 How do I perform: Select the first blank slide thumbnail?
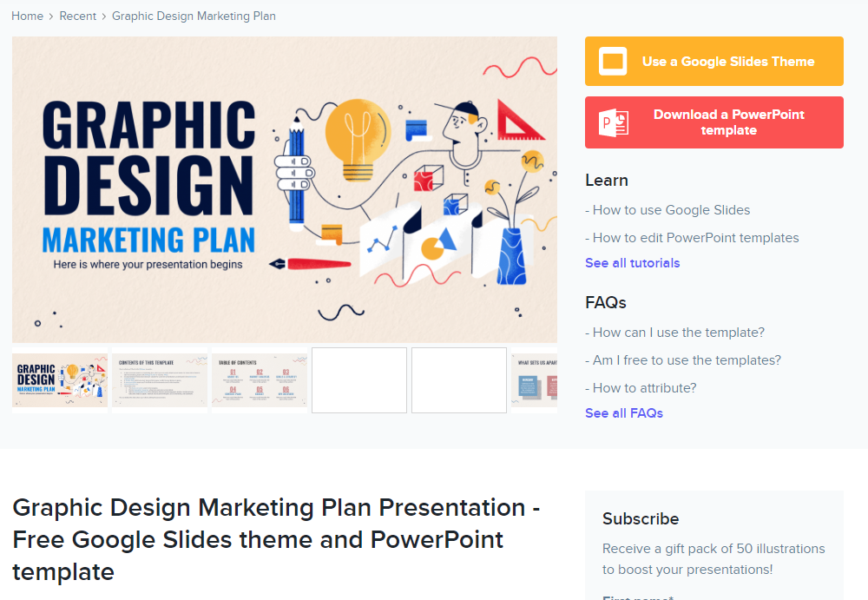pyautogui.click(x=359, y=380)
